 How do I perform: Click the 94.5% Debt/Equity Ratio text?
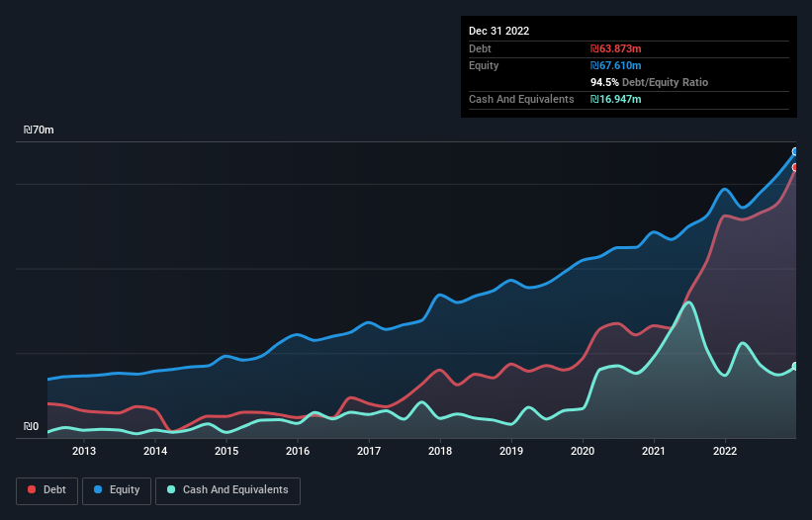point(649,82)
